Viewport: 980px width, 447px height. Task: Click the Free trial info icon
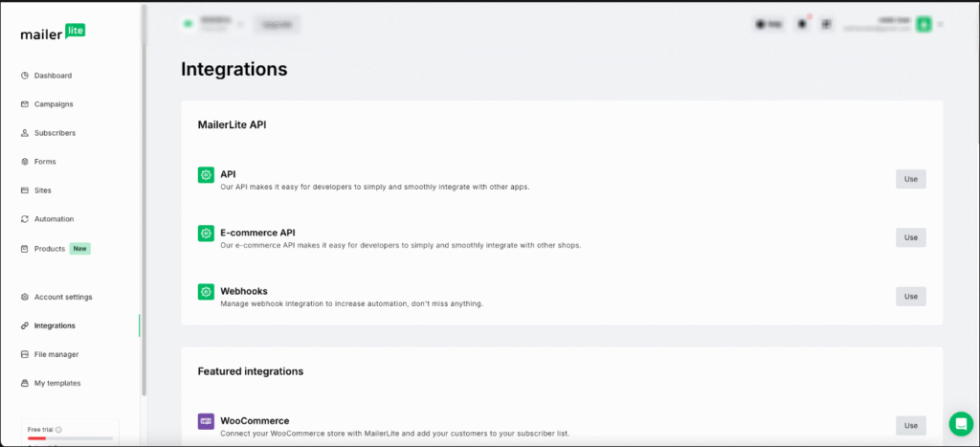[x=59, y=430]
